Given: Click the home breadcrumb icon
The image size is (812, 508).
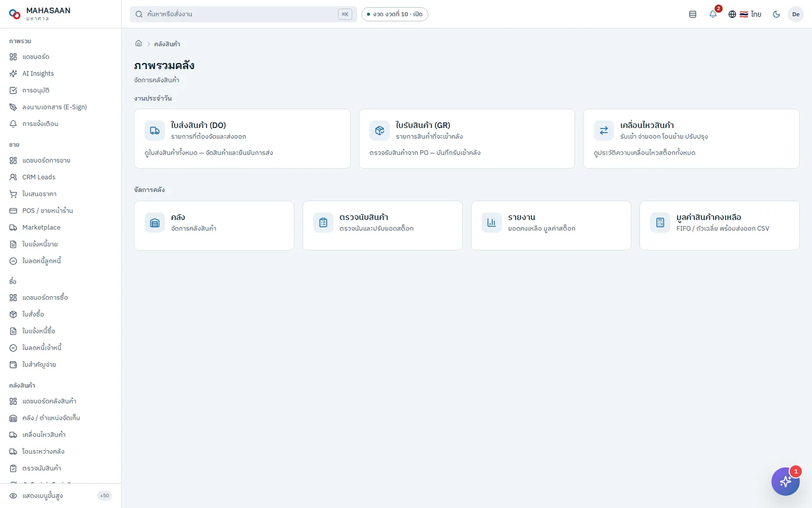Looking at the screenshot, I should tap(139, 44).
